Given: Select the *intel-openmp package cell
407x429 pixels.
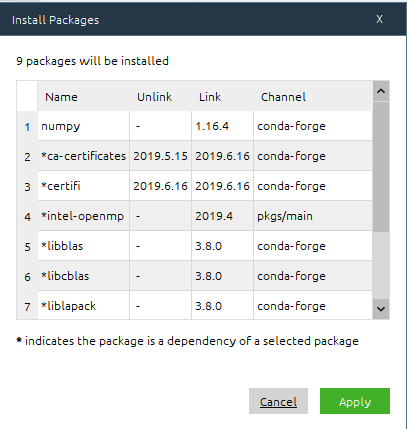Looking at the screenshot, I should pos(83,216).
